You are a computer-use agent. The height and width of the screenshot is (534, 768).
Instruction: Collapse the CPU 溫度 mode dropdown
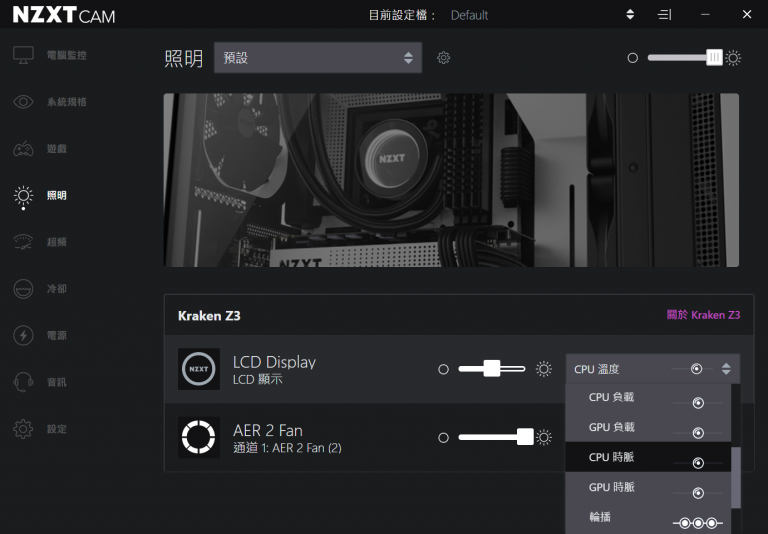click(x=652, y=369)
